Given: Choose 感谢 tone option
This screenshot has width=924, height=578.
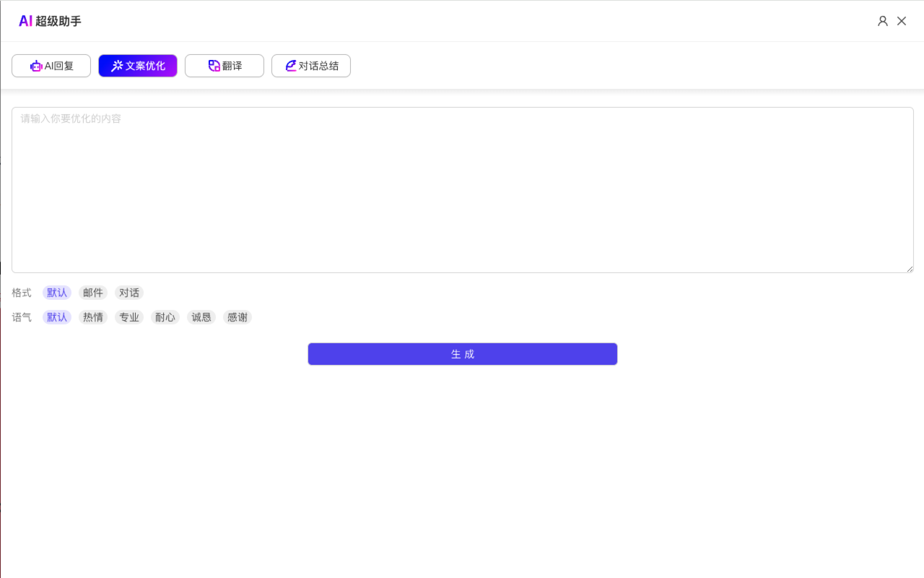Looking at the screenshot, I should (x=237, y=317).
